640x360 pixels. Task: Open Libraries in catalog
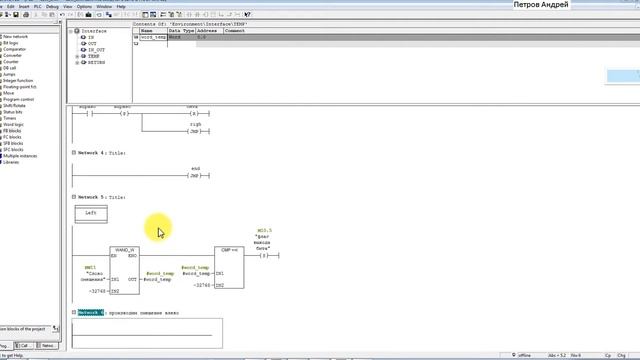[x=11, y=162]
